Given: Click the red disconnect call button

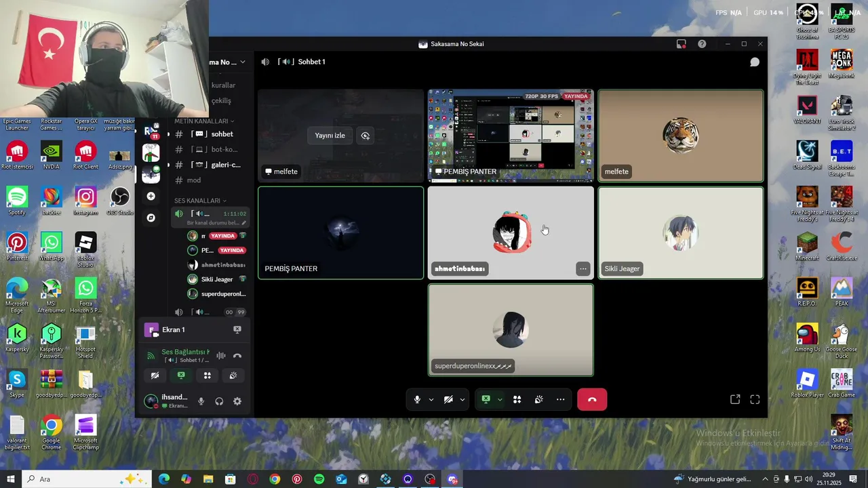Looking at the screenshot, I should click(592, 400).
